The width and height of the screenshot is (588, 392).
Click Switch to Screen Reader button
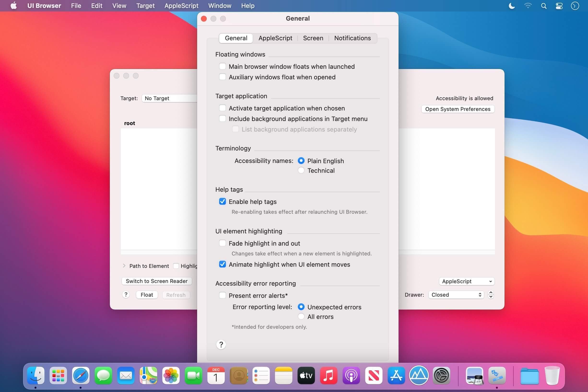tap(157, 281)
